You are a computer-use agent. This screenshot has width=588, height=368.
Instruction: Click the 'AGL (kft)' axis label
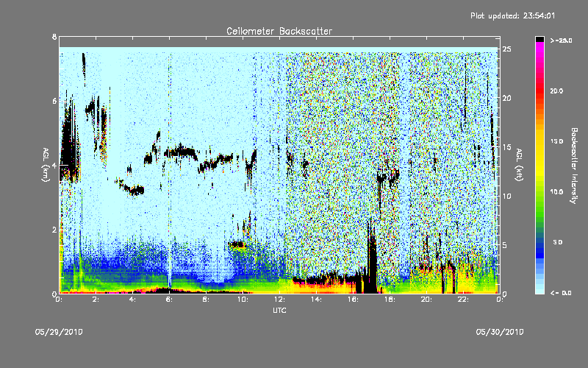point(519,165)
